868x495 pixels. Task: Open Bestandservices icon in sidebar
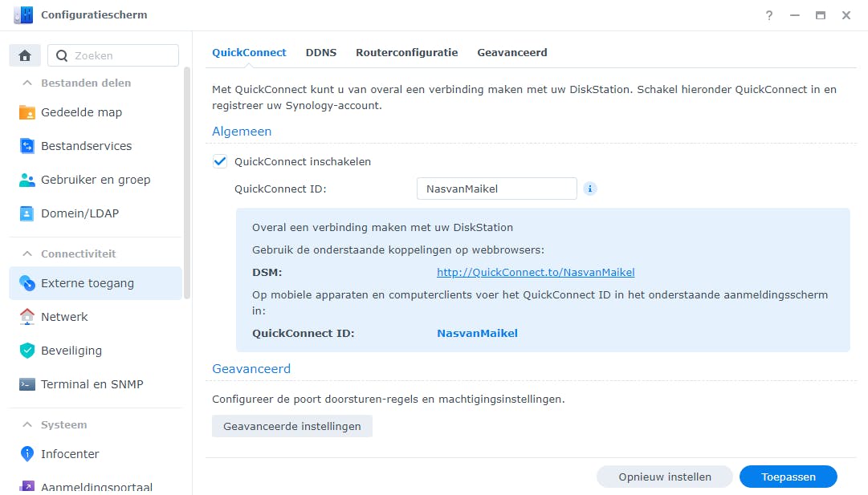tap(27, 146)
